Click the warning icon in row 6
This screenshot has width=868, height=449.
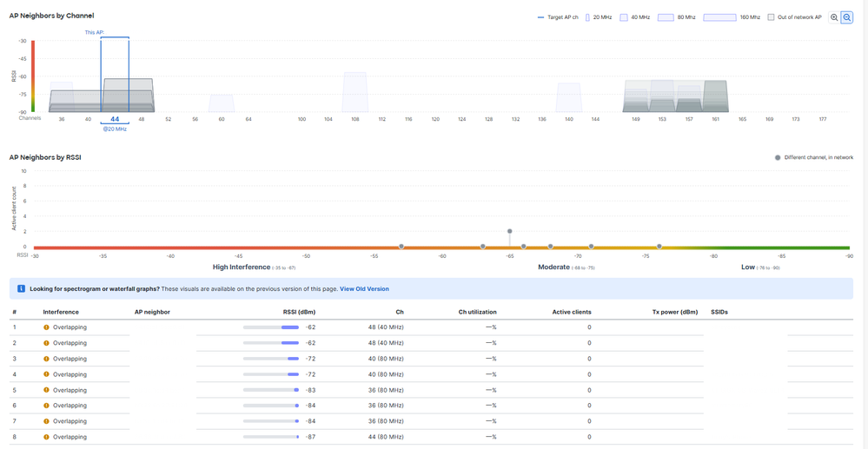point(47,406)
